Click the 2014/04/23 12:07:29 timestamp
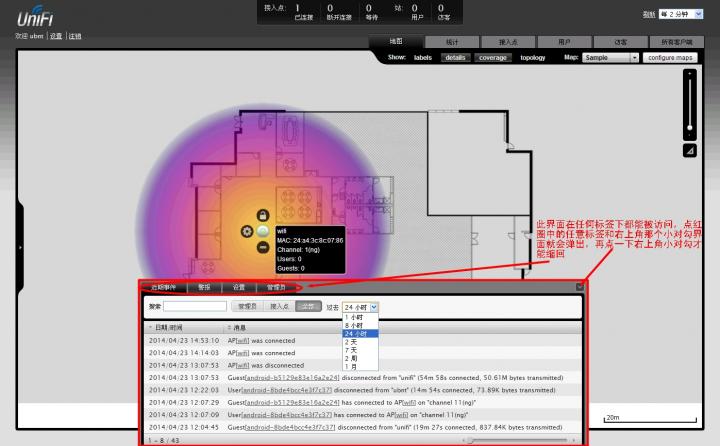The width and height of the screenshot is (720, 446). 184,402
